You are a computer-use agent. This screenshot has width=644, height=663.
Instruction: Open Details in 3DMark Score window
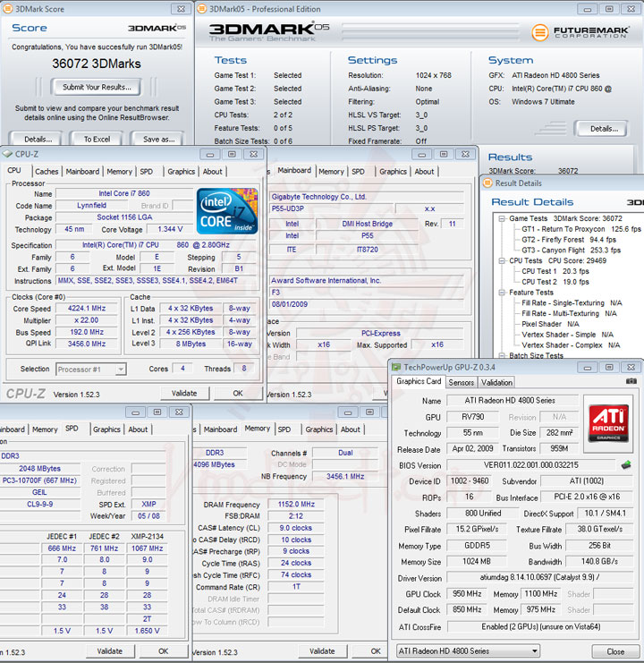pos(38,139)
